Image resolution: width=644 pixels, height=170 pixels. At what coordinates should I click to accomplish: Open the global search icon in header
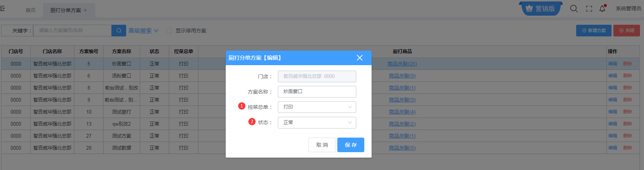(574, 9)
